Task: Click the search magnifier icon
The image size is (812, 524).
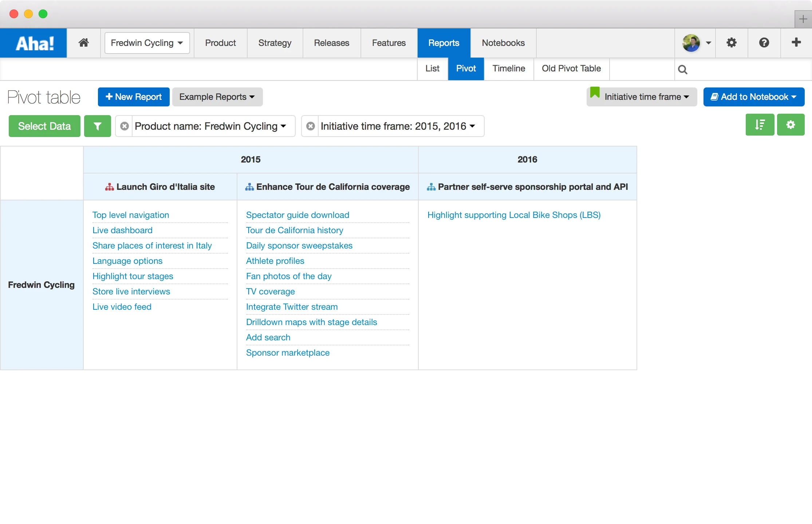Action: (x=683, y=69)
